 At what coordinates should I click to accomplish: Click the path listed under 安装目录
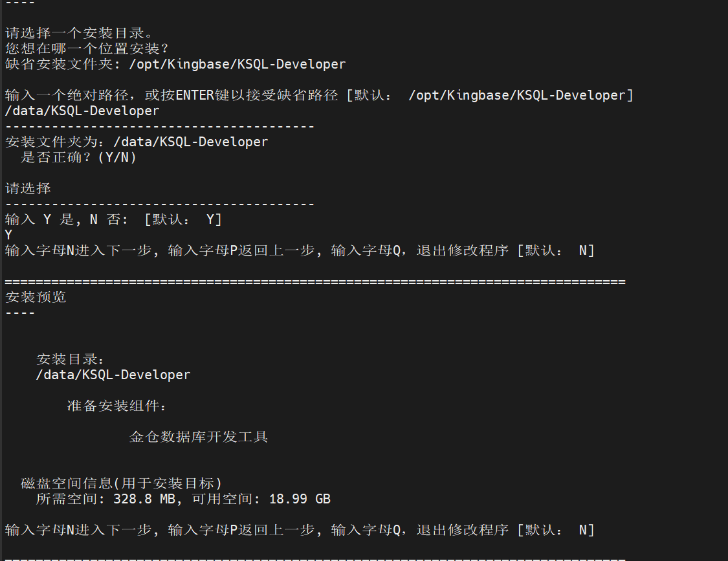(x=113, y=375)
